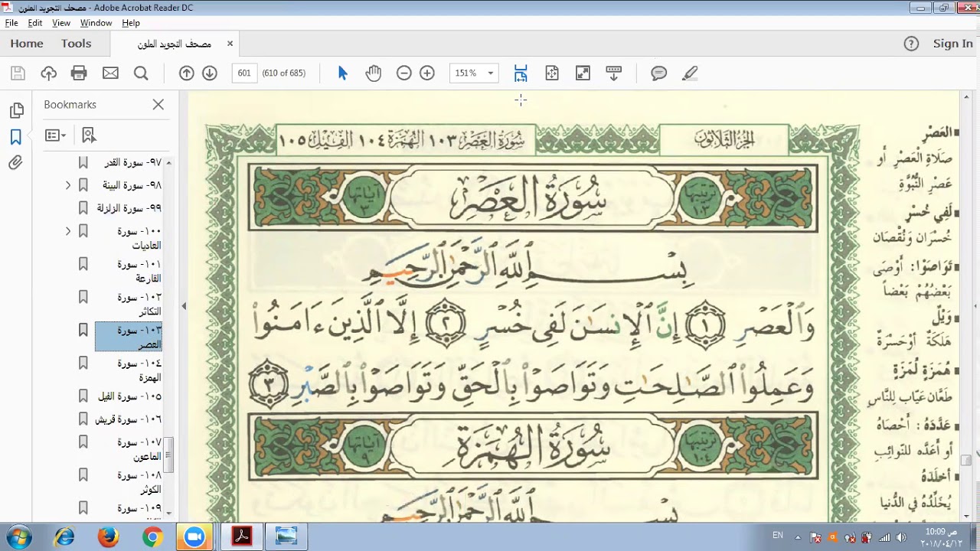Select bookmark ١٠٤- سورة الهمزة

click(139, 370)
